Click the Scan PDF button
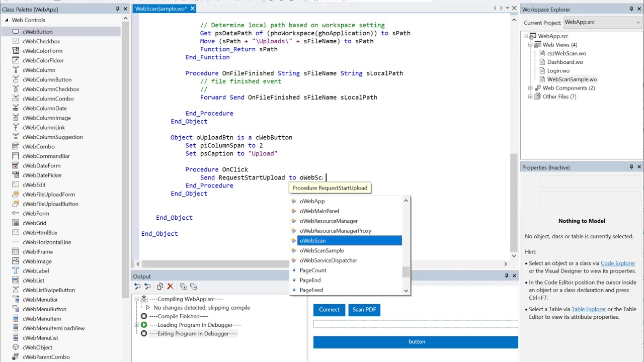This screenshot has width=644, height=362. pyautogui.click(x=364, y=310)
